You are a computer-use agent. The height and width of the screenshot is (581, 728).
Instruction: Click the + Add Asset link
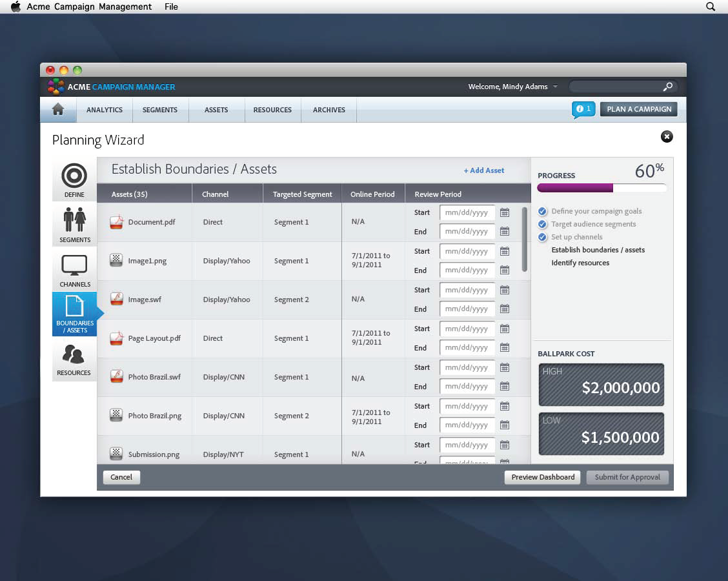[484, 170]
